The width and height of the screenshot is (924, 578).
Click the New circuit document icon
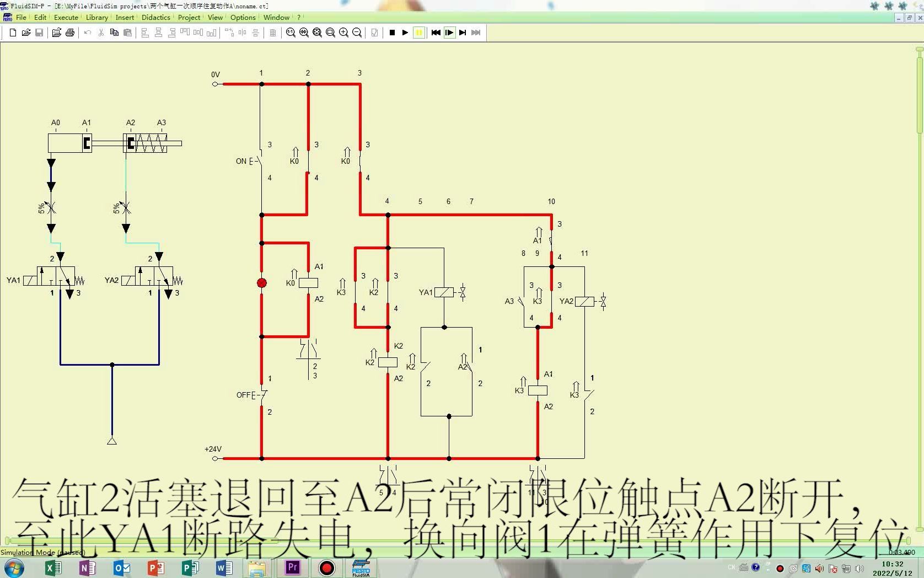[13, 33]
